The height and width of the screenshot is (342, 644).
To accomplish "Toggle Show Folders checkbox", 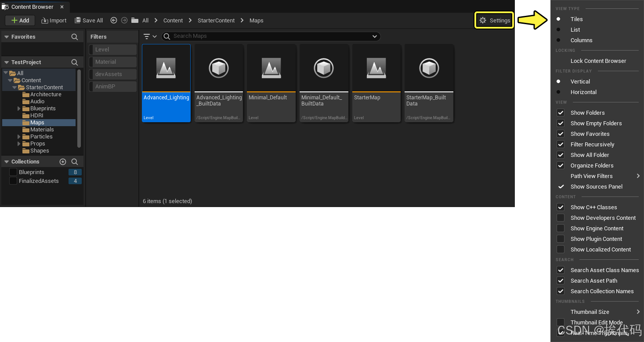I will [561, 113].
